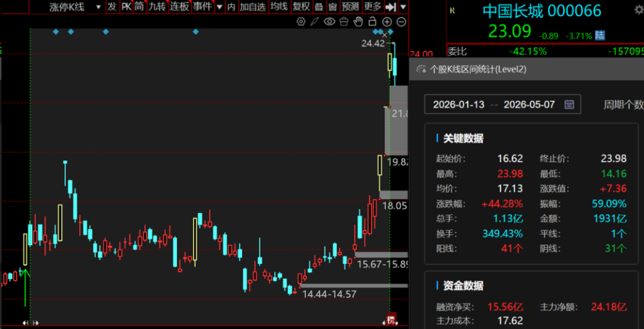The image size is (644, 329).
Task: Click the 发 toolbar button
Action: [x=112, y=7]
